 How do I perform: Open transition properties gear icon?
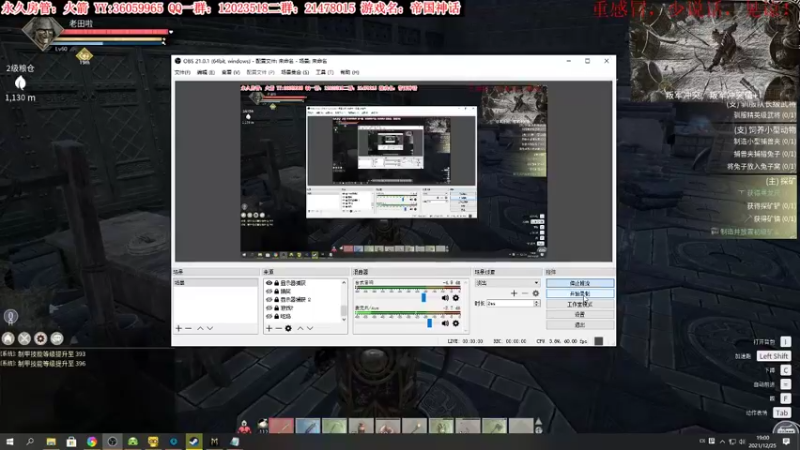click(535, 293)
